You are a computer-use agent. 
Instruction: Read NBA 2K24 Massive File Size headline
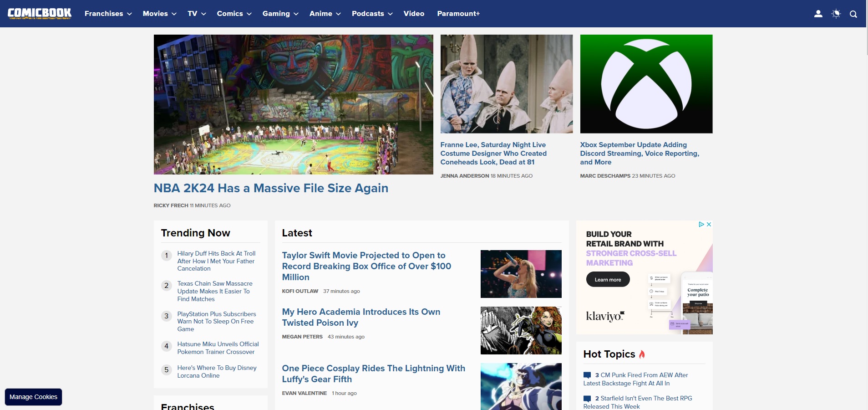coord(271,188)
